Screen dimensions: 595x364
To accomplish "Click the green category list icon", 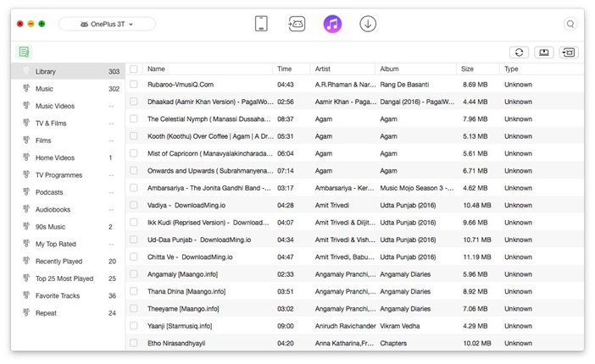I will point(24,52).
